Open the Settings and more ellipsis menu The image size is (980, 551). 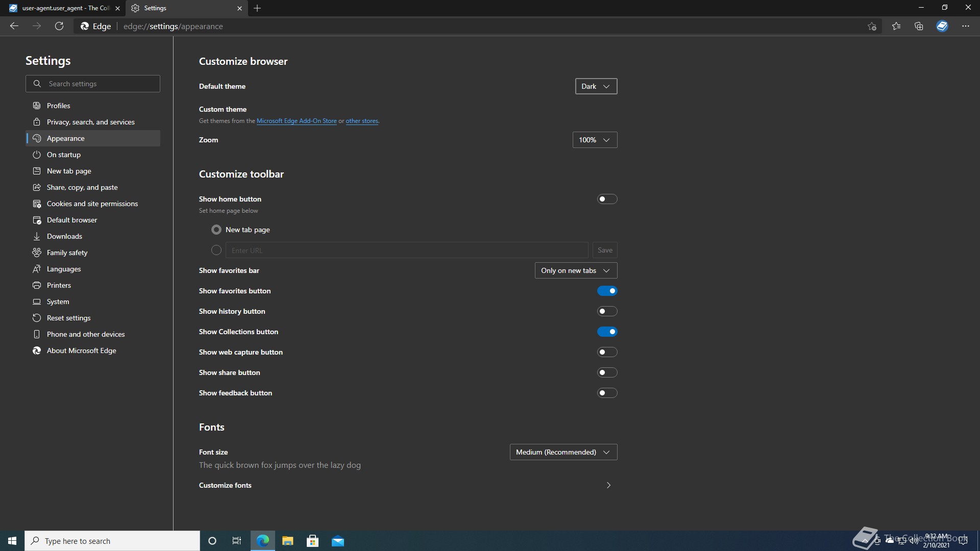click(x=965, y=27)
